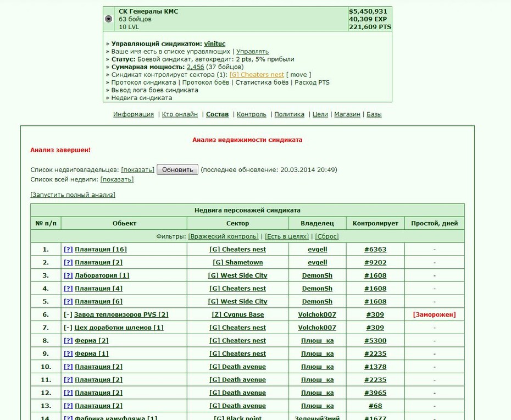The height and width of the screenshot is (420, 511).
Task: Switch to the Магазин tab
Action: pos(347,114)
